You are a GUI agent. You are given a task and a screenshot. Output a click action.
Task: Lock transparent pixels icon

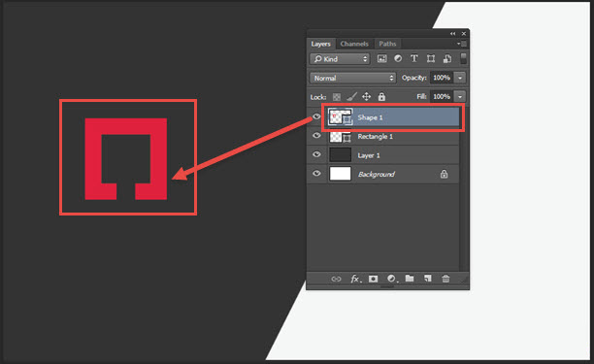pyautogui.click(x=337, y=97)
